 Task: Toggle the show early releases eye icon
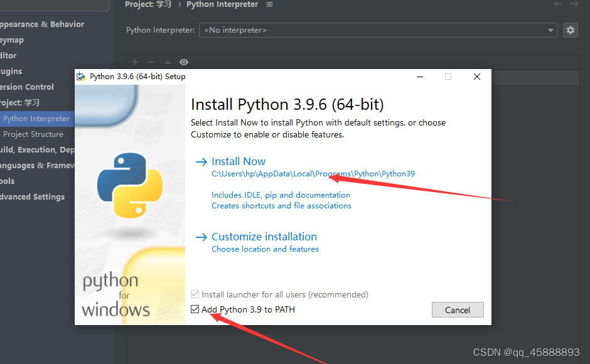click(184, 62)
